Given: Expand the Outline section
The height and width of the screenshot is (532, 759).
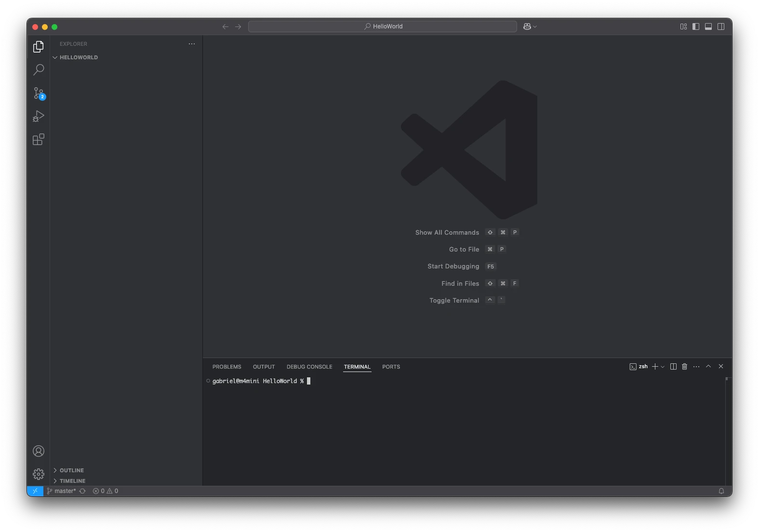Looking at the screenshot, I should 71,470.
